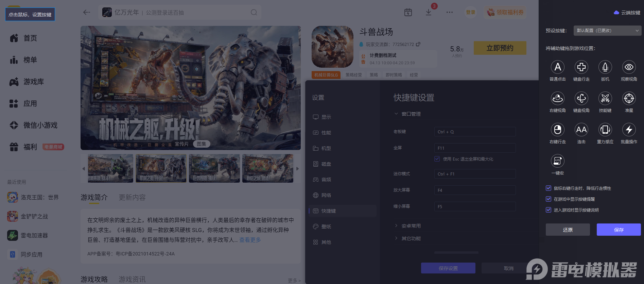This screenshot has width=644, height=284.
Task: Click the 登录 login button
Action: click(x=471, y=12)
